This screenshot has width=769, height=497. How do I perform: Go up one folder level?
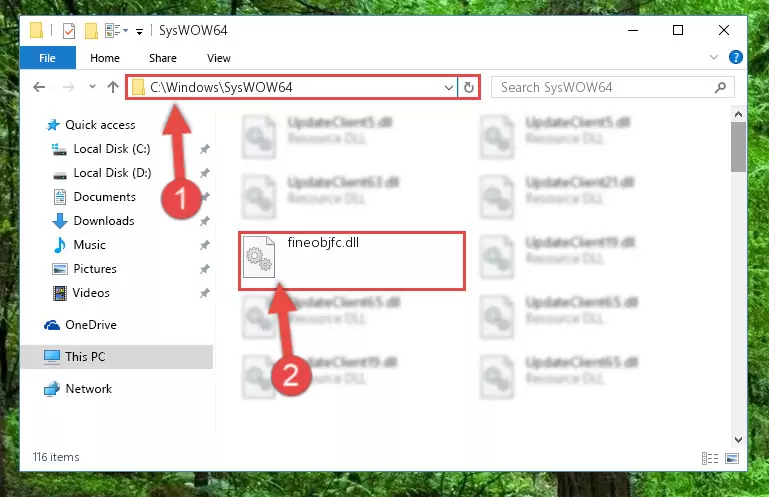[x=113, y=87]
